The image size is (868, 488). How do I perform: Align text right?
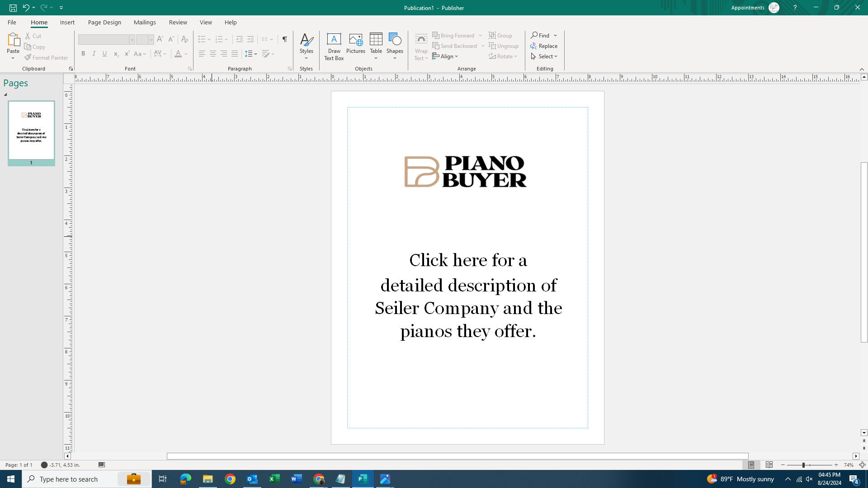[224, 54]
